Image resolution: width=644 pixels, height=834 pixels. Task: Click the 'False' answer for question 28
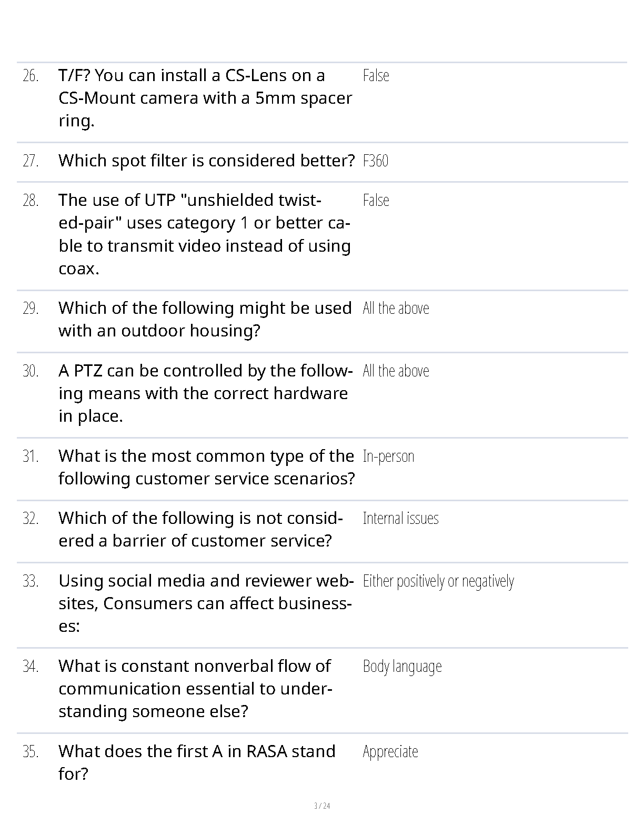(376, 201)
